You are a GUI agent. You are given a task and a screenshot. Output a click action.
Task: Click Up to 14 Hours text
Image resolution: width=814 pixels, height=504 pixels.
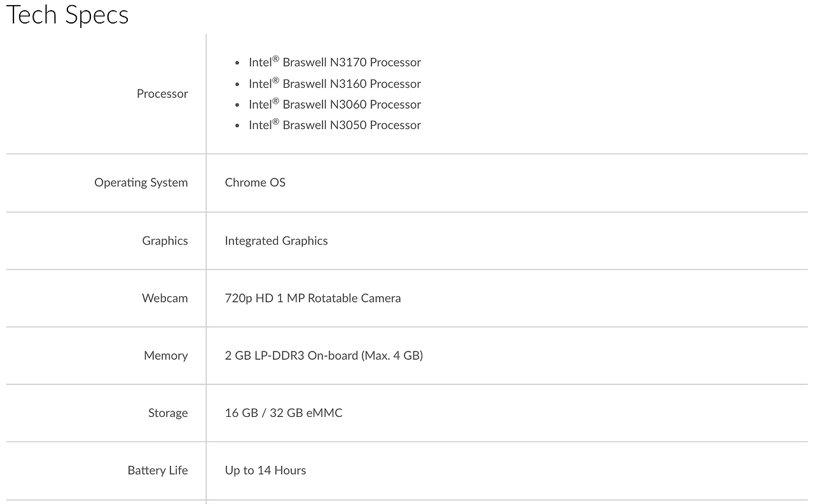[x=265, y=470]
